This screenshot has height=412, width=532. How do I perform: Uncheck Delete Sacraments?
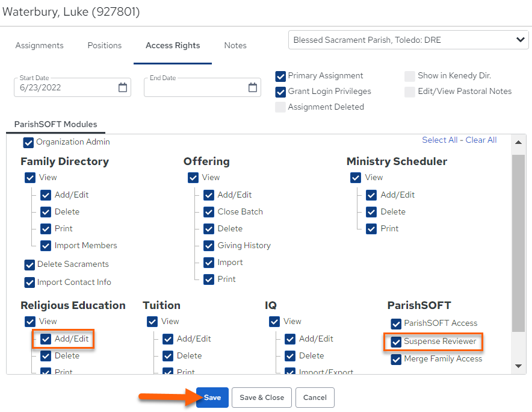pyautogui.click(x=29, y=264)
